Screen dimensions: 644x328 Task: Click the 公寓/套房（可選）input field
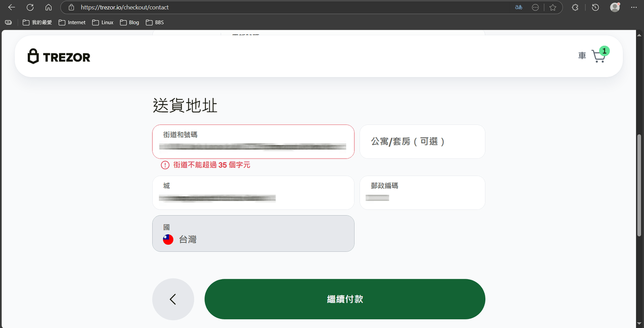tap(422, 142)
